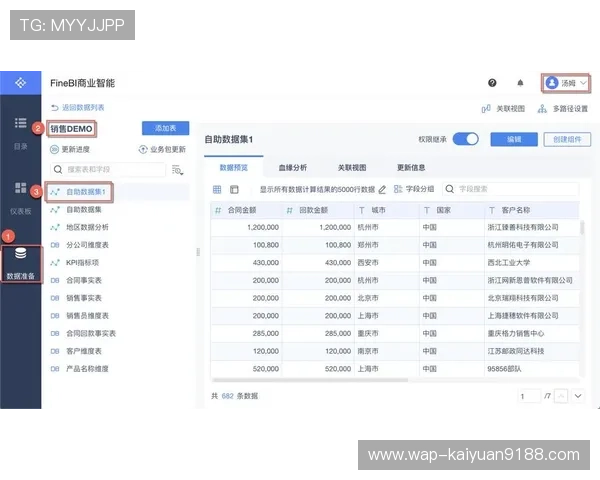Image resolution: width=600 pixels, height=480 pixels.
Task: Click the 合同金额 column header
Action: pyautogui.click(x=246, y=210)
